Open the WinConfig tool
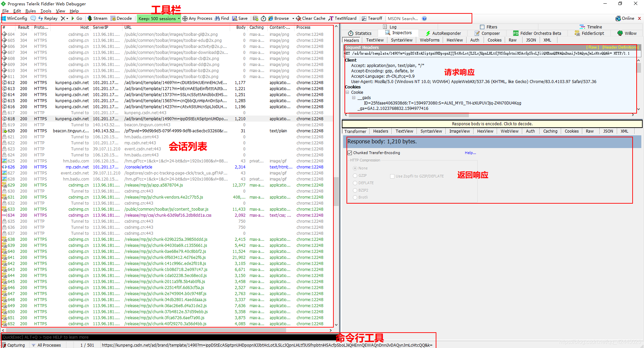The height and width of the screenshot is (348, 644). point(14,18)
